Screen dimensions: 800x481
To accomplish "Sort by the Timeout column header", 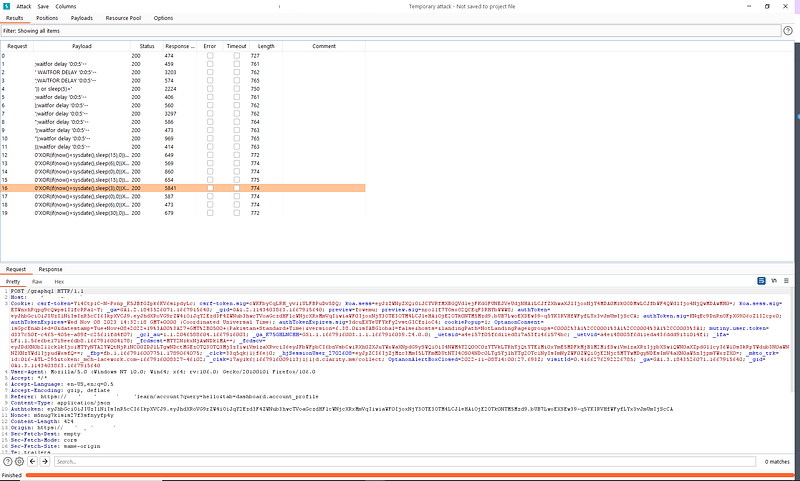I will [236, 46].
